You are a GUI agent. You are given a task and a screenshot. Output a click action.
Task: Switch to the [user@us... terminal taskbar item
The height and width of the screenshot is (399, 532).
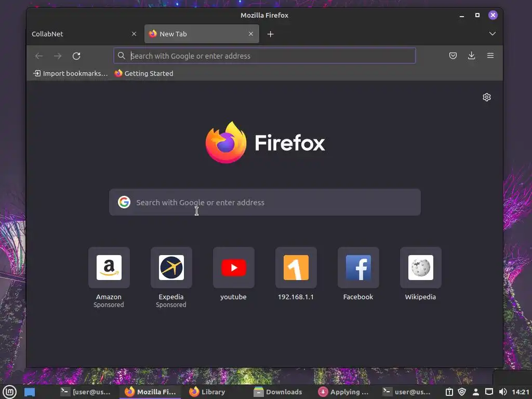tap(86, 392)
